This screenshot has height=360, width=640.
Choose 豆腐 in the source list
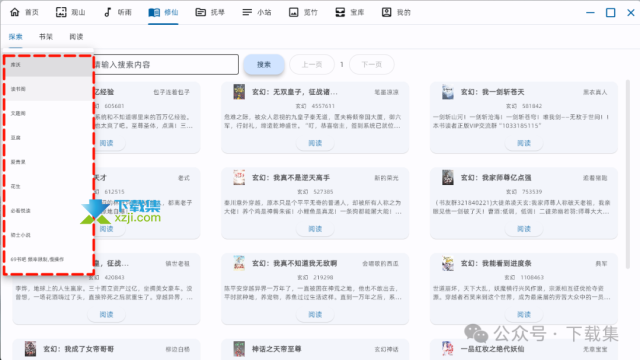pos(49,138)
